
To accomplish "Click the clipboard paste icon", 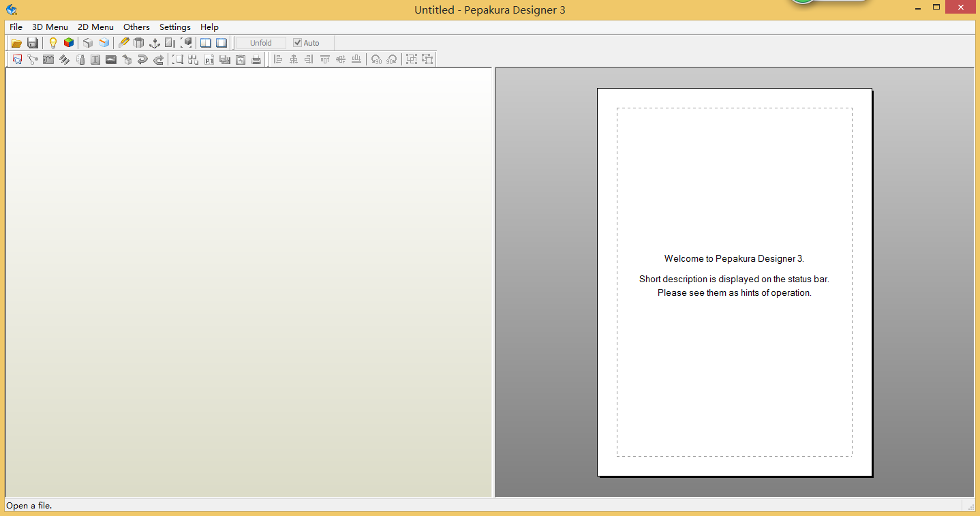I will tap(241, 59).
